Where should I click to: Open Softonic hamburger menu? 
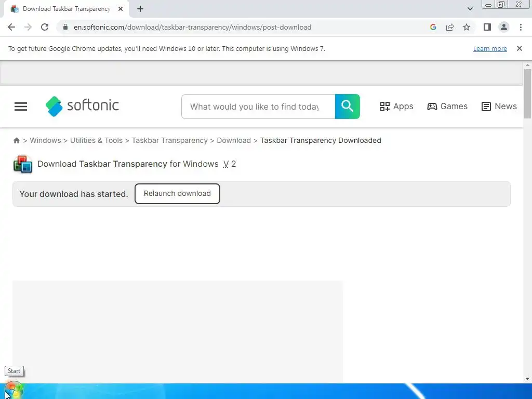click(x=21, y=107)
